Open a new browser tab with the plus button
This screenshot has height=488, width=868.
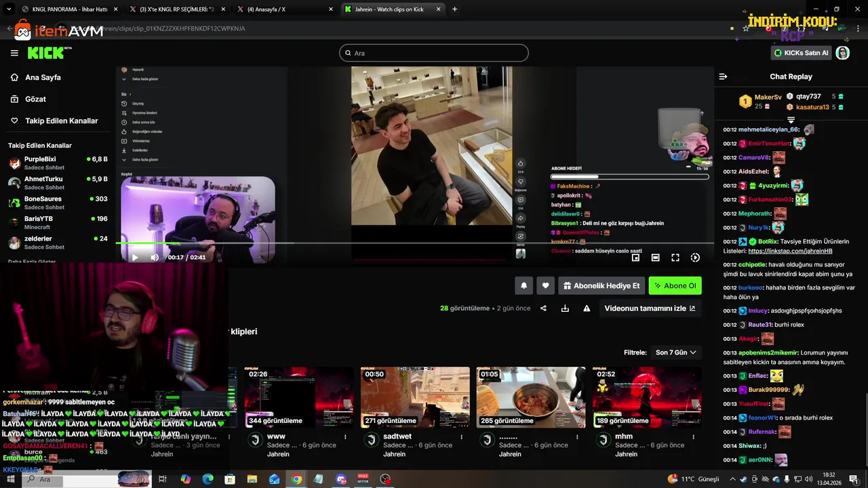(x=454, y=9)
